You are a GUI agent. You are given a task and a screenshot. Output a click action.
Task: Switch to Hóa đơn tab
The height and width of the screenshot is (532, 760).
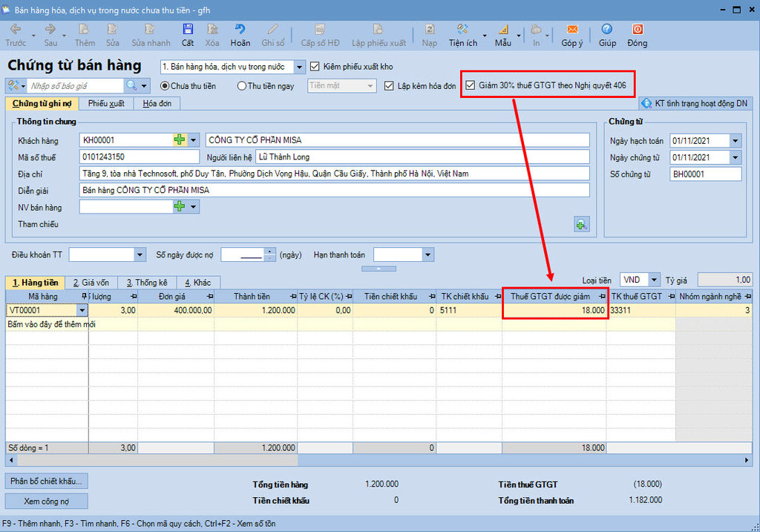pos(157,103)
